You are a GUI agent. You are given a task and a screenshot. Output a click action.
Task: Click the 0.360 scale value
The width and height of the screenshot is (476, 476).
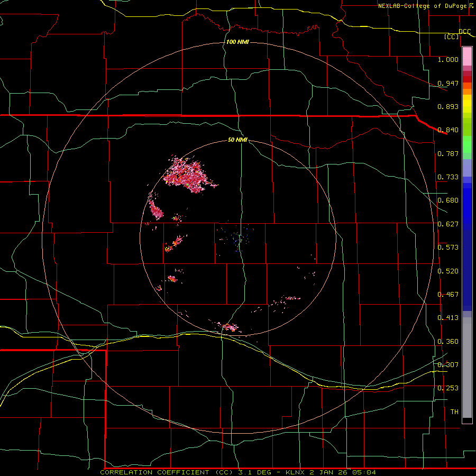pyautogui.click(x=448, y=342)
